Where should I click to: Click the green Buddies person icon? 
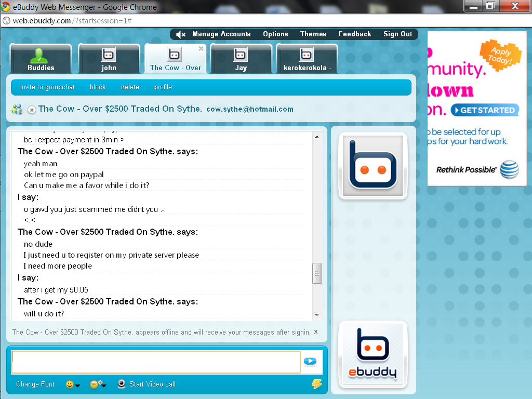click(x=38, y=56)
